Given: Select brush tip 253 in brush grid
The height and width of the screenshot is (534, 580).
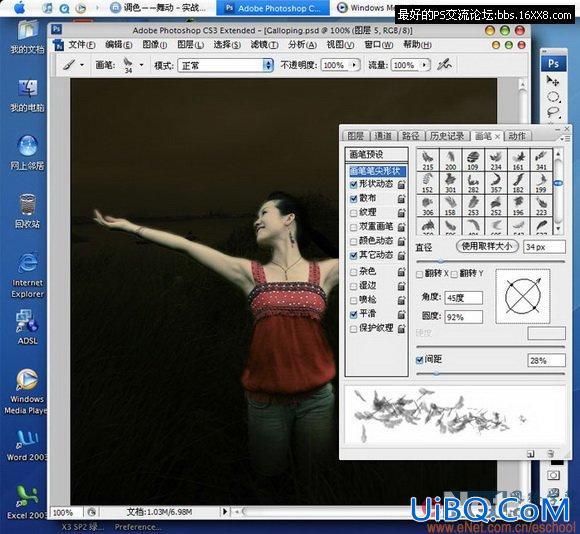Looking at the screenshot, I should (473, 206).
